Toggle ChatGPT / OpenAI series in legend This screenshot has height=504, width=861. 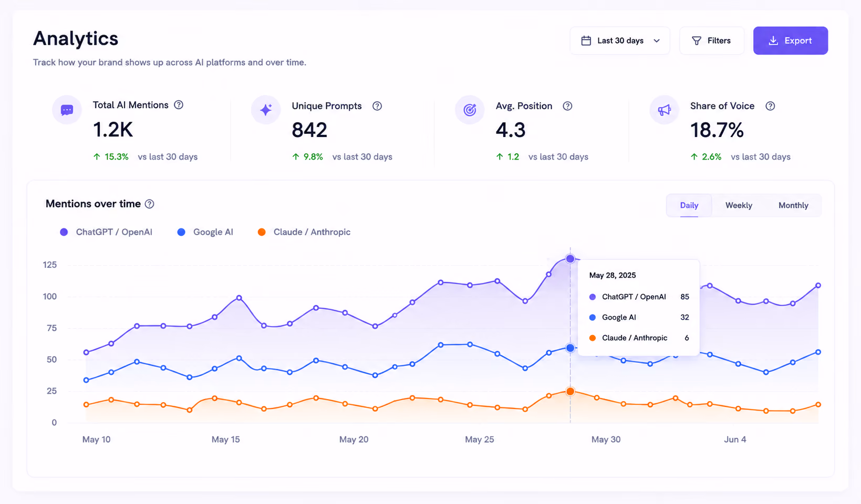click(x=106, y=232)
